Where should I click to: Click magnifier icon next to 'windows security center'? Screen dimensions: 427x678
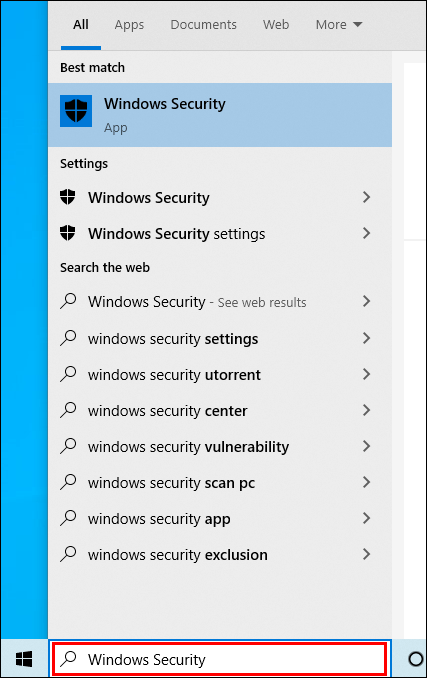tap(68, 410)
